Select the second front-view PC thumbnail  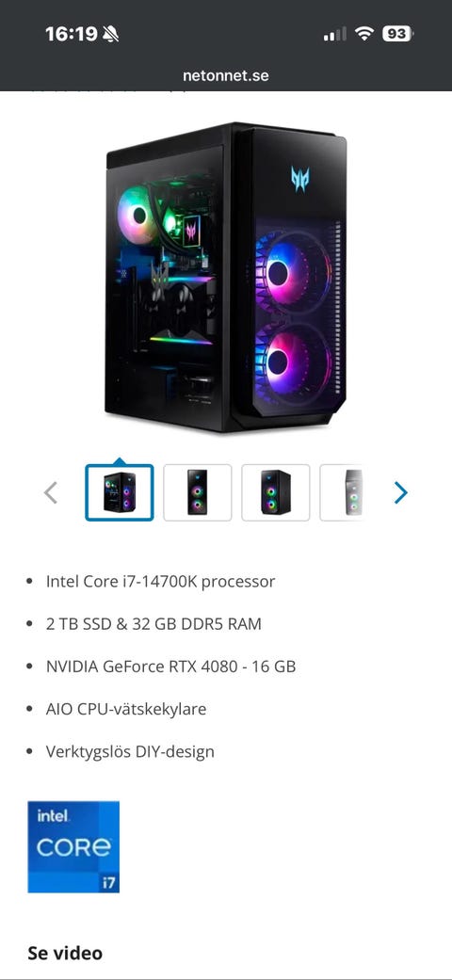198,492
